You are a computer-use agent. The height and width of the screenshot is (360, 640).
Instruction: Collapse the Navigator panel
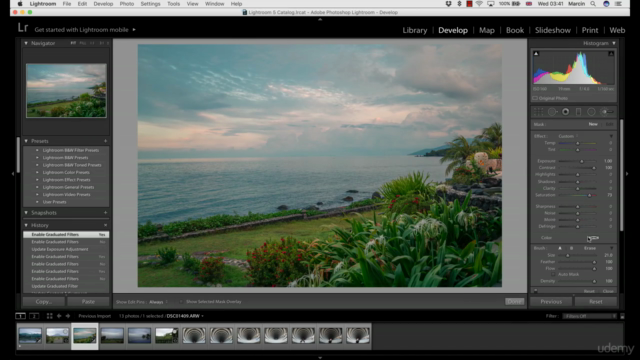26,43
